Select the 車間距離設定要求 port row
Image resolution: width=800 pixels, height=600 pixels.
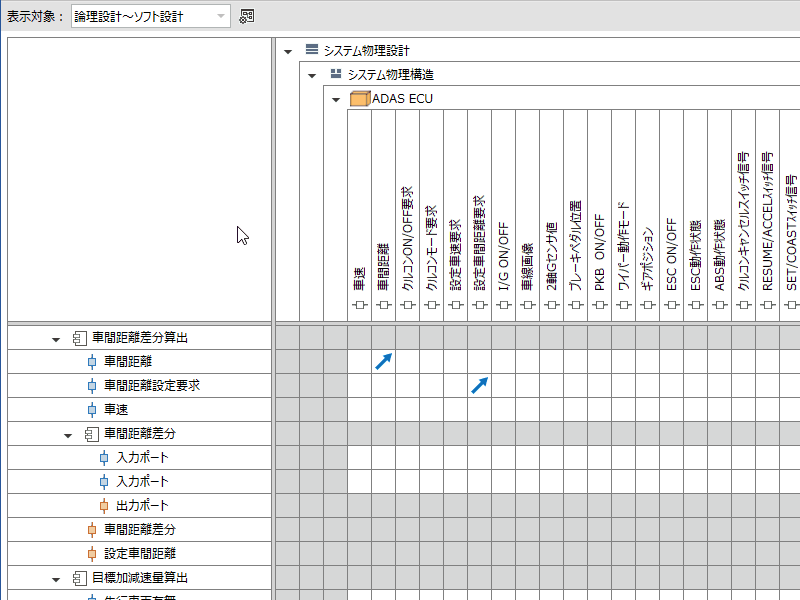(152, 386)
